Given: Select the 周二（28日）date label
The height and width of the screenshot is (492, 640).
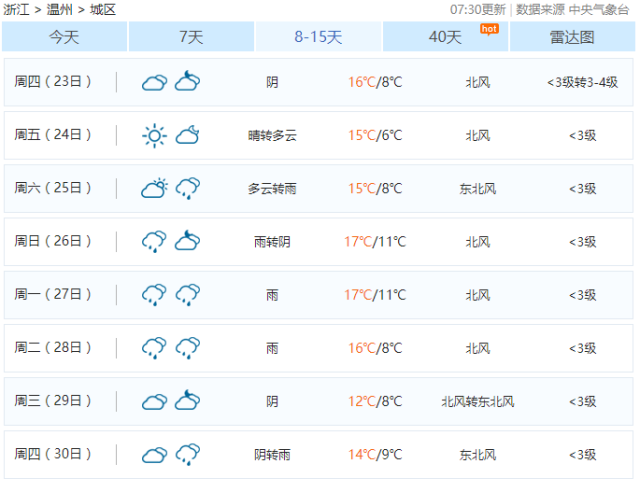Looking at the screenshot, I should tap(53, 347).
